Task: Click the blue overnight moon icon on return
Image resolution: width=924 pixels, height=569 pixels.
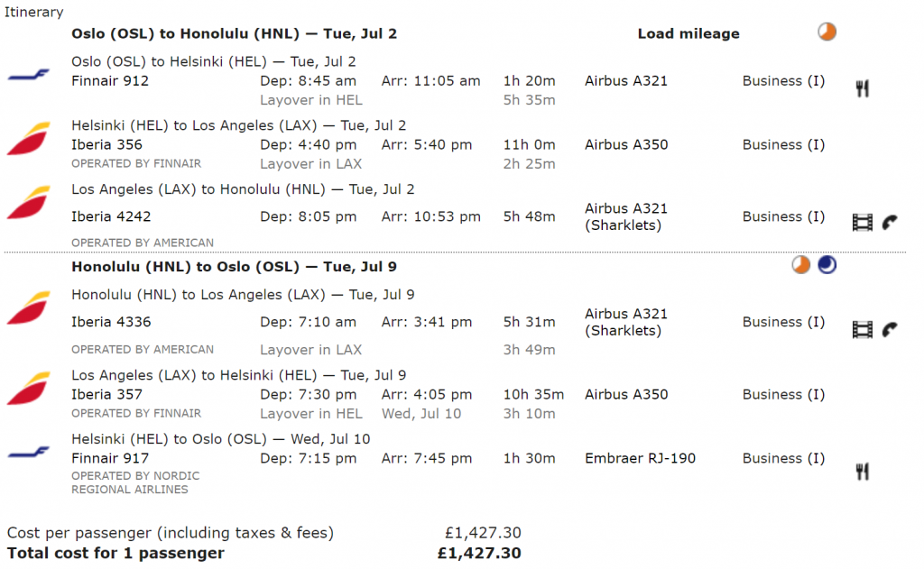Action: coord(827,265)
